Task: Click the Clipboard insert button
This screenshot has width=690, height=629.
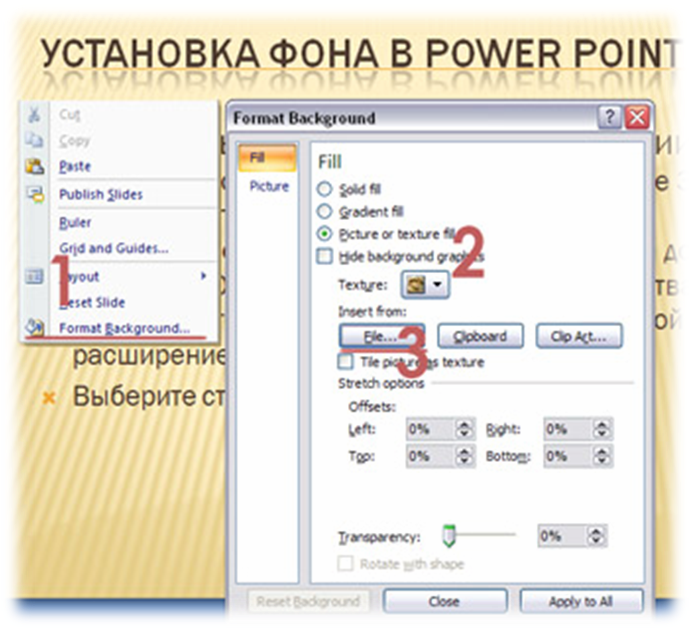Action: pos(480,336)
